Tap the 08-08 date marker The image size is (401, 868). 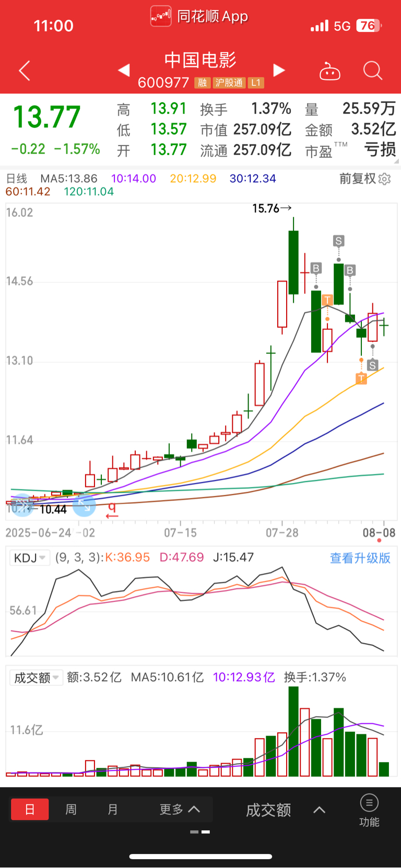click(x=379, y=533)
